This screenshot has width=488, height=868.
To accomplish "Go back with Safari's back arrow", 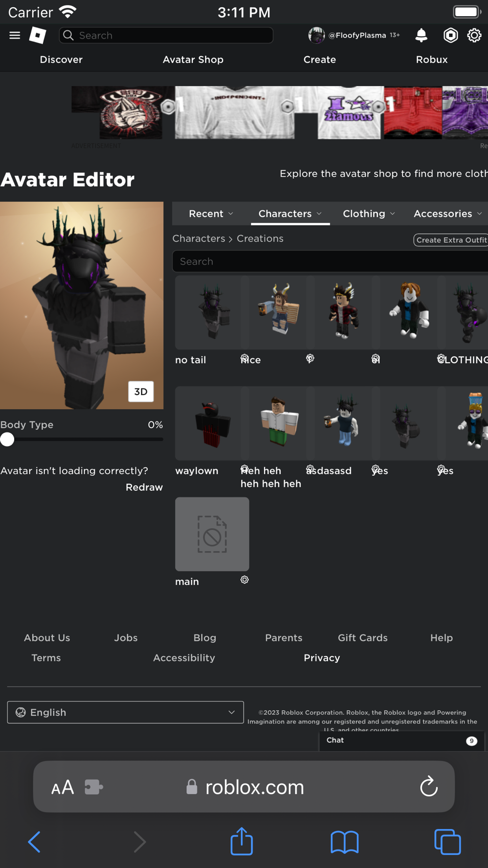I will point(34,842).
